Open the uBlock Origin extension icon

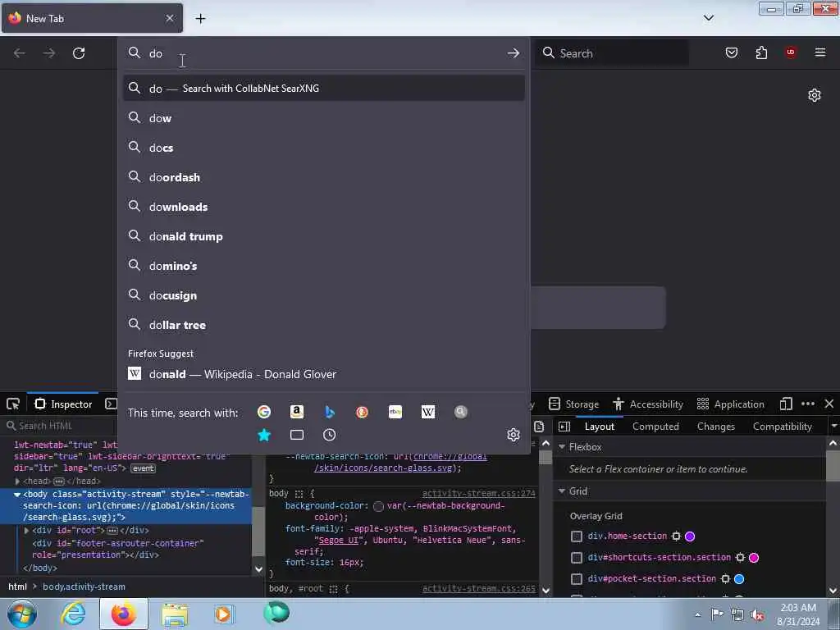tap(791, 52)
